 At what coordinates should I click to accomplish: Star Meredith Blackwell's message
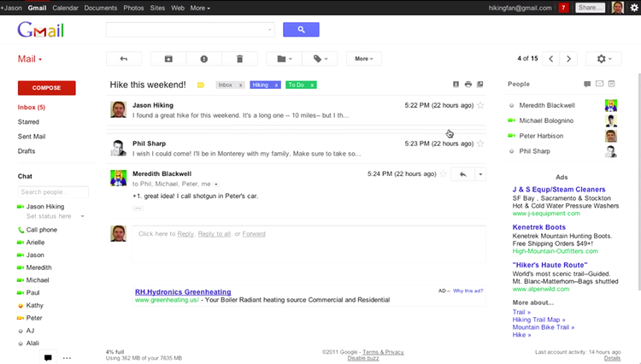[x=443, y=174]
